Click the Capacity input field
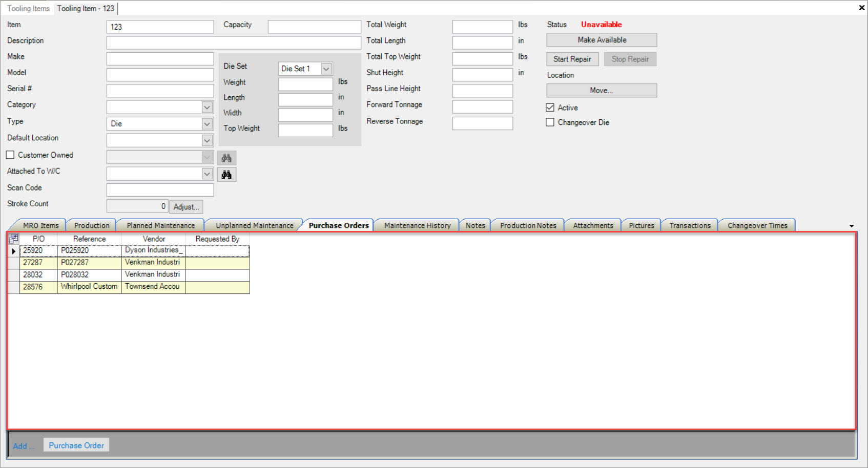 (x=314, y=27)
